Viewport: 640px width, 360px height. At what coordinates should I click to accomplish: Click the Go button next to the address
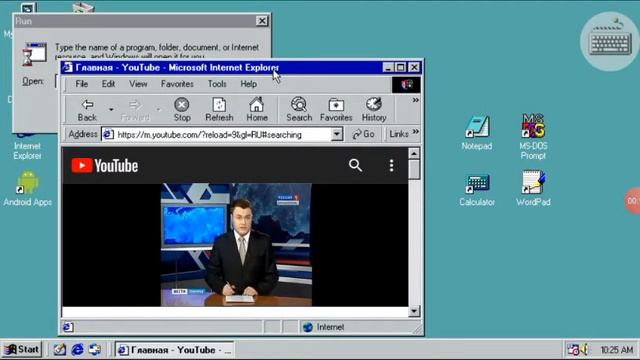pos(363,134)
